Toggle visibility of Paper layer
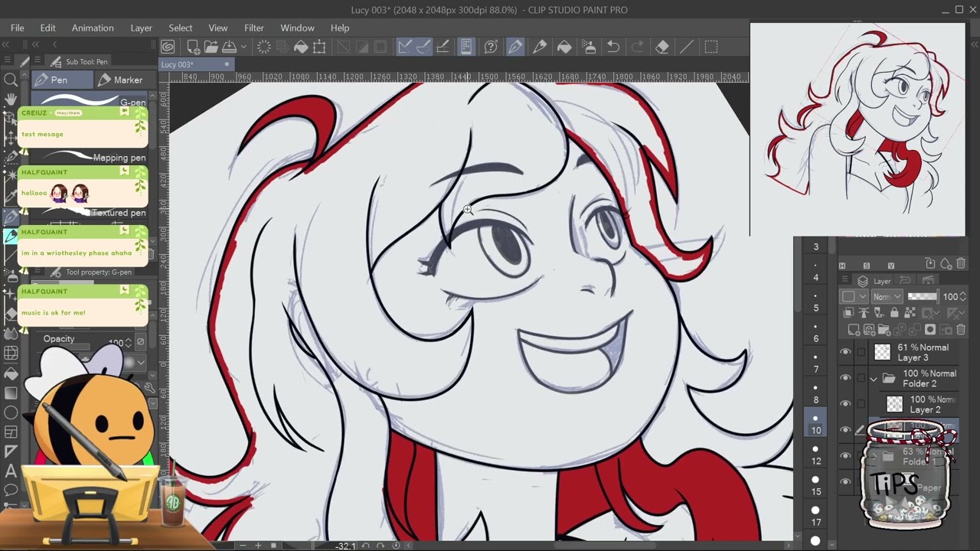Viewport: 980px width, 551px height. click(845, 481)
